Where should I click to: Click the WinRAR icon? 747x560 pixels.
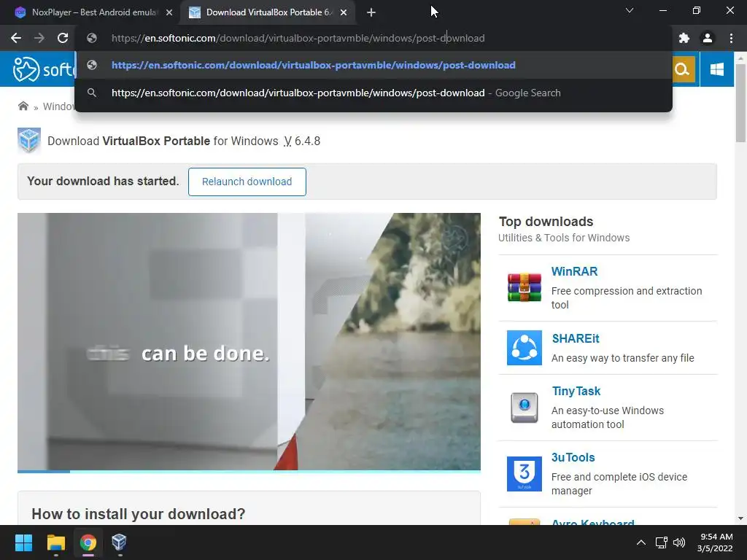(524, 287)
